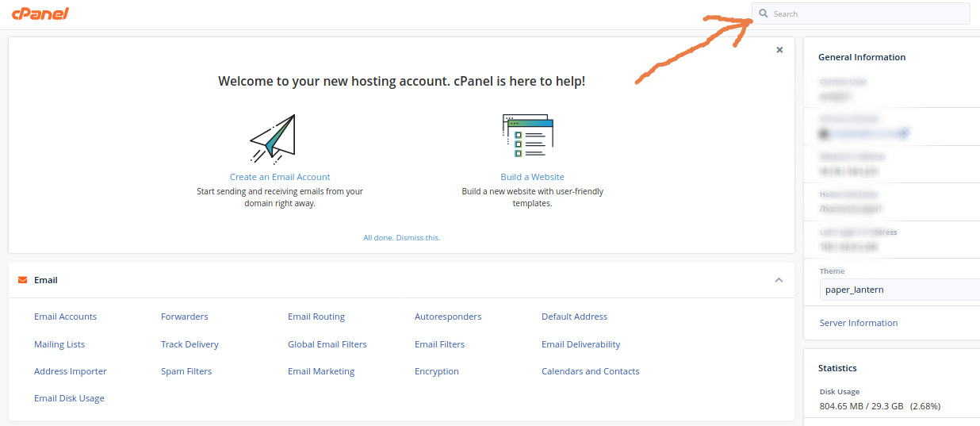Close the welcome banner
This screenshot has width=980, height=426.
779,50
